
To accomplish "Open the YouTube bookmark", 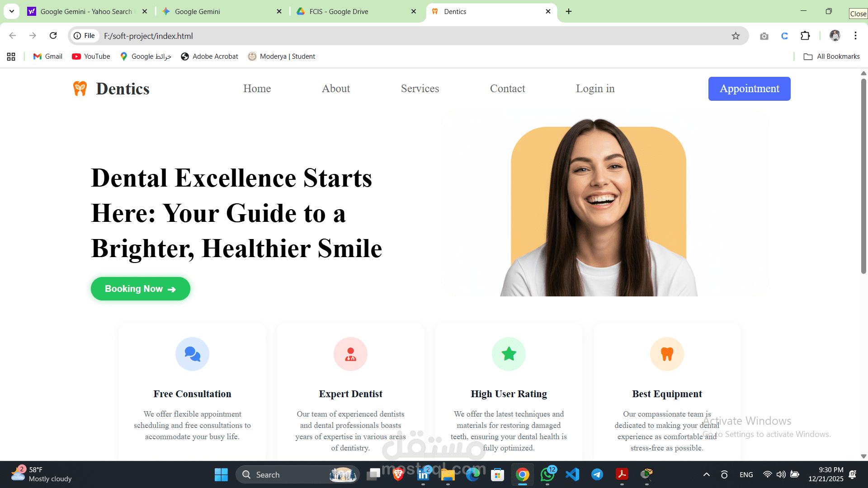I will point(90,56).
